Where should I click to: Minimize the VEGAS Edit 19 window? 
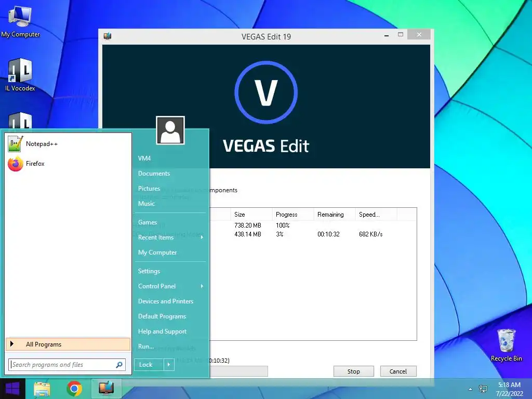point(387,35)
